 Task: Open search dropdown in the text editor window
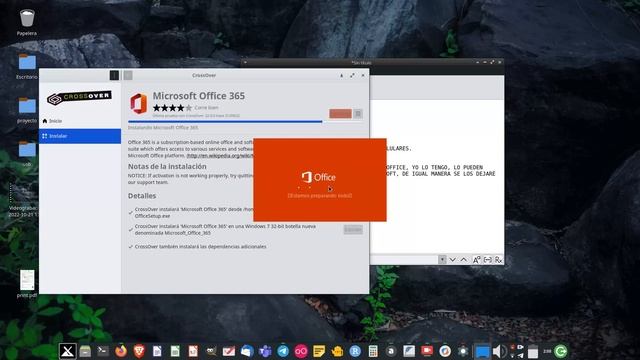click(442, 260)
